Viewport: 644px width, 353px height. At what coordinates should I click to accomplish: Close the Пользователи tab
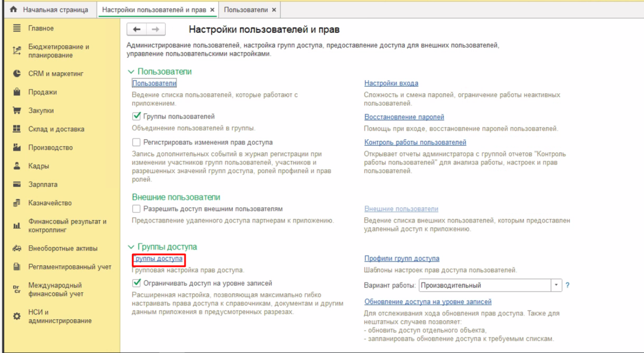point(274,10)
